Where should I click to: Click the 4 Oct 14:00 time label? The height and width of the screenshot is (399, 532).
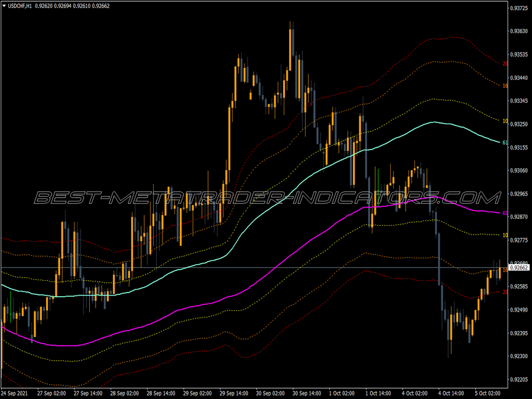click(451, 393)
